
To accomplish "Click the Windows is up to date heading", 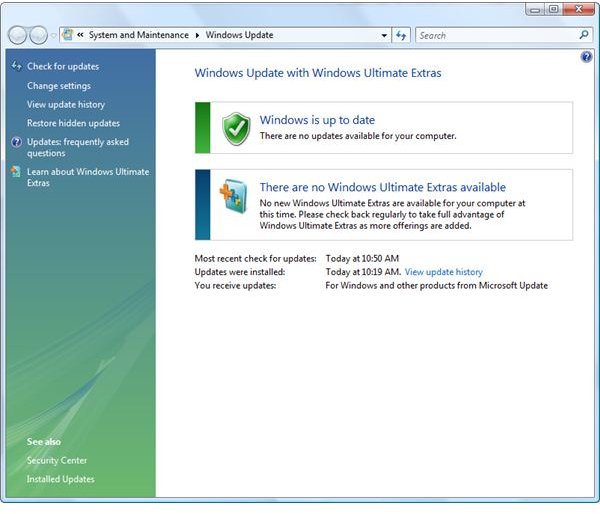I will click(317, 120).
